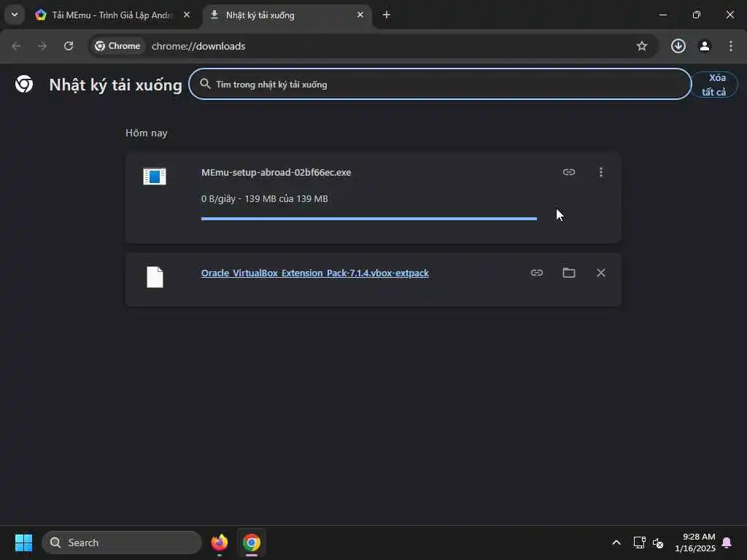Expand the tab search dropdown arrow
747x560 pixels.
coord(15,15)
